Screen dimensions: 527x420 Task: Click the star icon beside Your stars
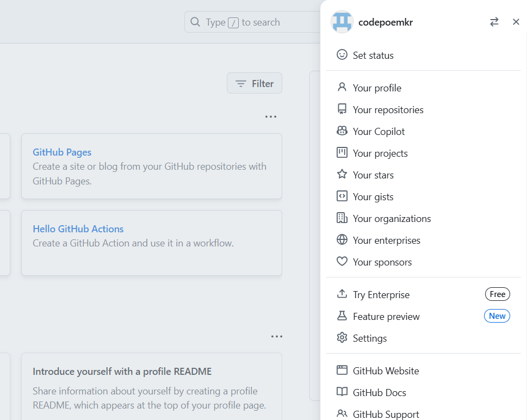[342, 174]
